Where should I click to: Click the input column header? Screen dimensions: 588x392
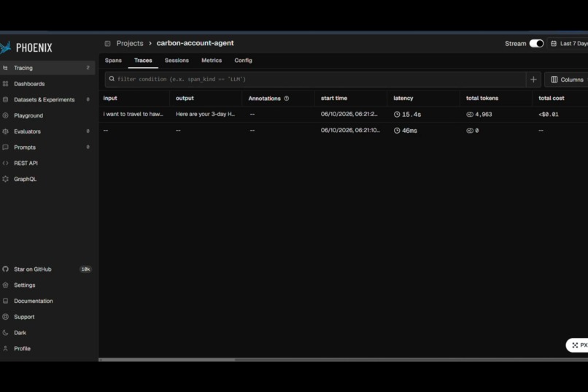tap(110, 99)
